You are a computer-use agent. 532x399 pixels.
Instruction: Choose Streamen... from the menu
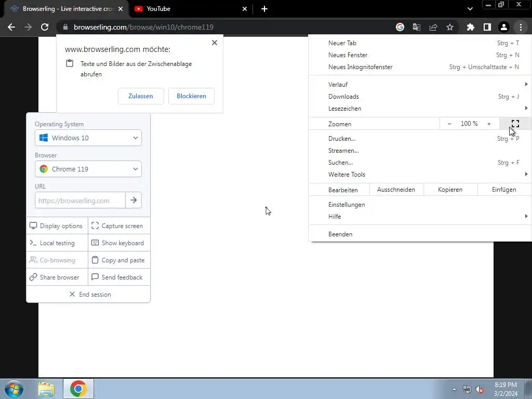coord(420,150)
